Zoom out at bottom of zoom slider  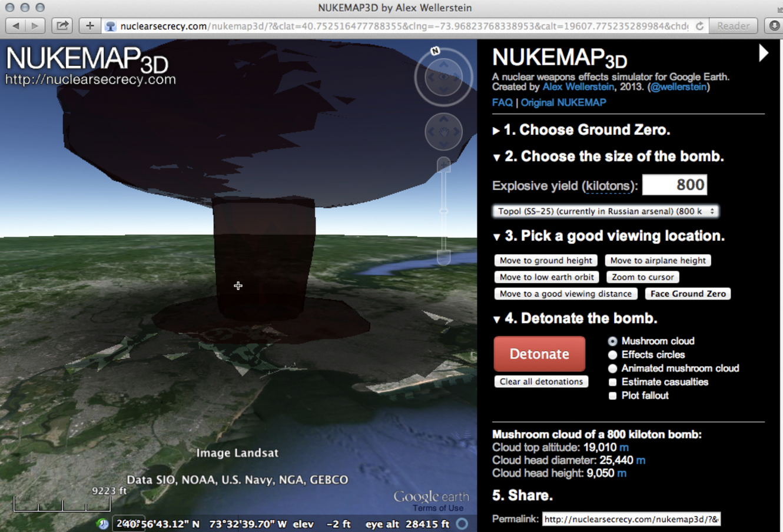[443, 257]
